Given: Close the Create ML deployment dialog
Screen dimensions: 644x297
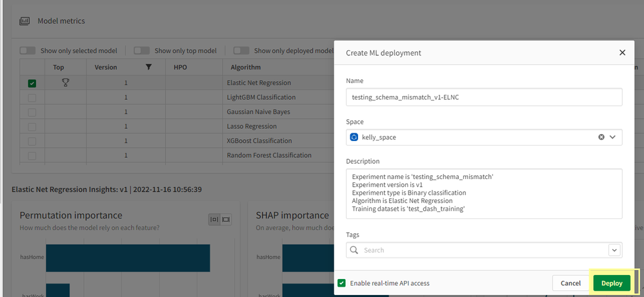Looking at the screenshot, I should click(622, 53).
